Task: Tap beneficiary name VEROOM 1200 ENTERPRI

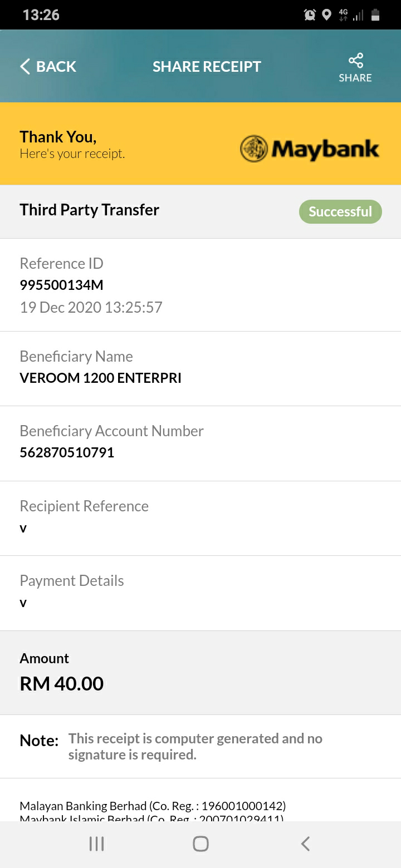Action: pos(100,378)
